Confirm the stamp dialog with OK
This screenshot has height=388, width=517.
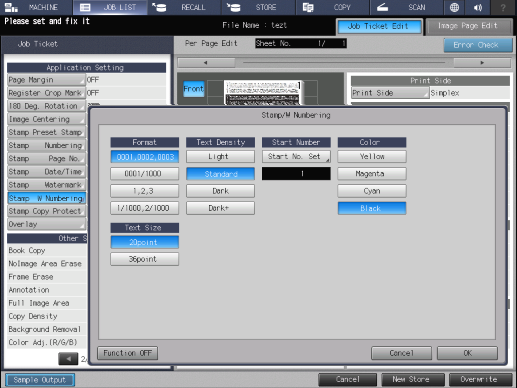(467, 353)
